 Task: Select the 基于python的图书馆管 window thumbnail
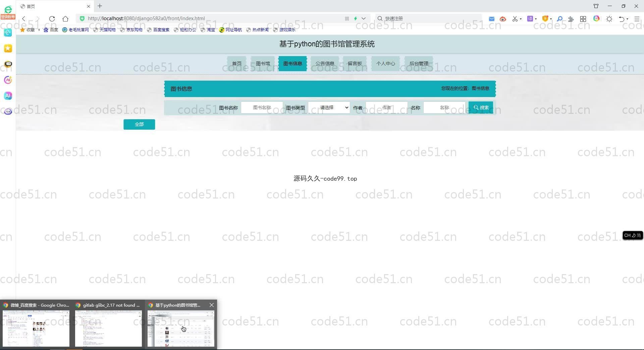coord(181,325)
